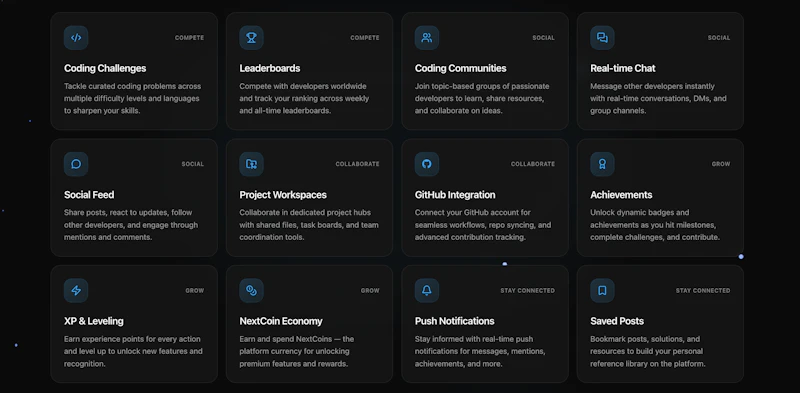Image resolution: width=800 pixels, height=393 pixels.
Task: Click the 'Tackle curated coding problems' description
Action: click(133, 99)
